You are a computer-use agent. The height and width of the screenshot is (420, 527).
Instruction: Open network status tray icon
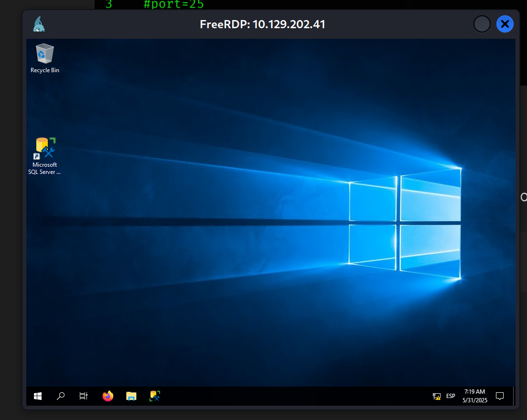pos(437,397)
